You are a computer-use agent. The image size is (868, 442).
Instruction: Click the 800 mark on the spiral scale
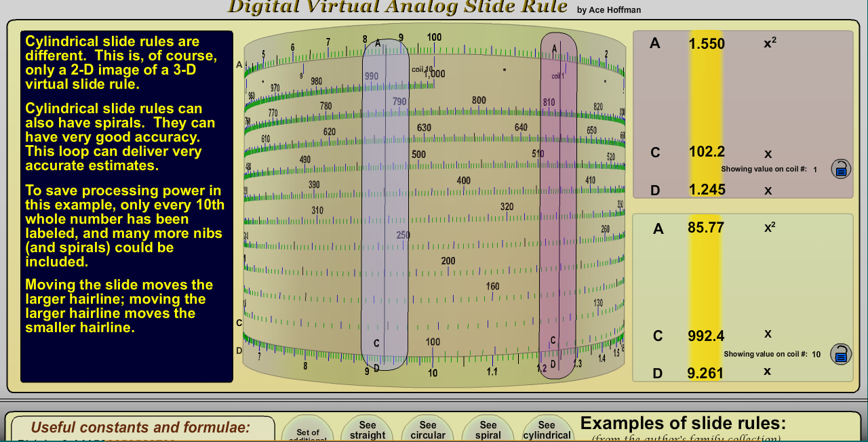point(479,100)
